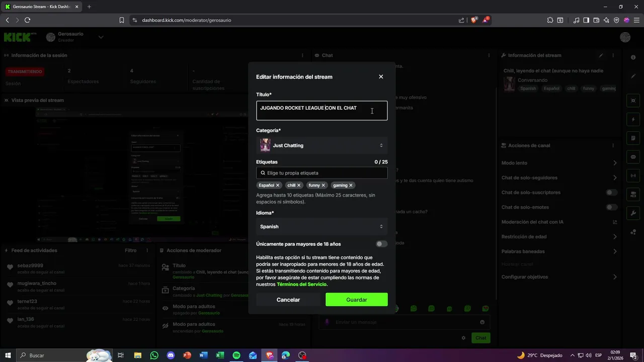
Task: Open Windows Start menu
Action: coord(8,355)
